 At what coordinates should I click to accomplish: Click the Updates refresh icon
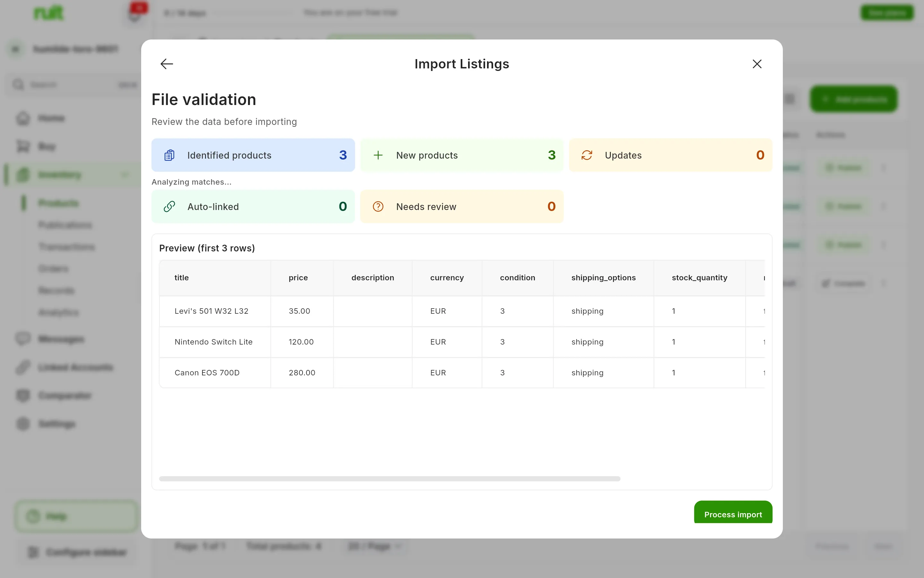pos(587,155)
